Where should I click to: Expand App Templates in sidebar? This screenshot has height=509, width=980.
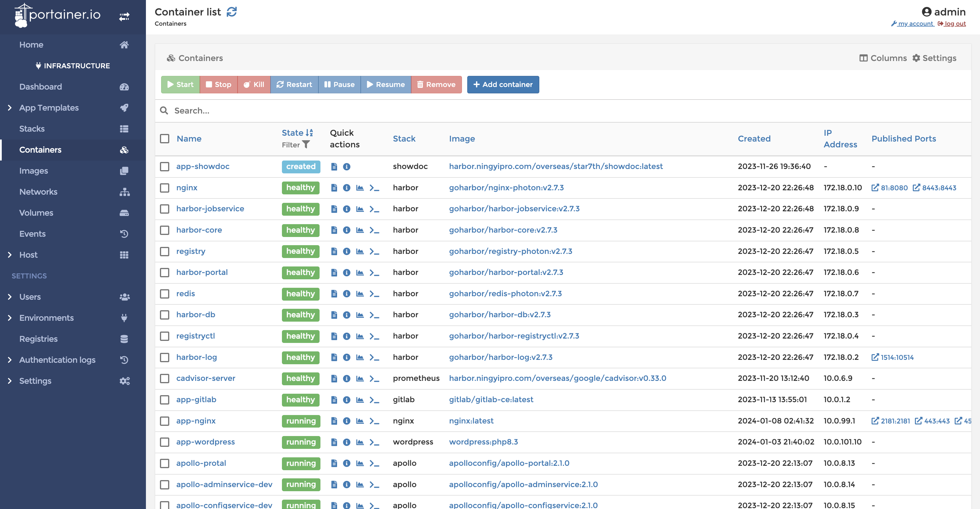pos(10,108)
